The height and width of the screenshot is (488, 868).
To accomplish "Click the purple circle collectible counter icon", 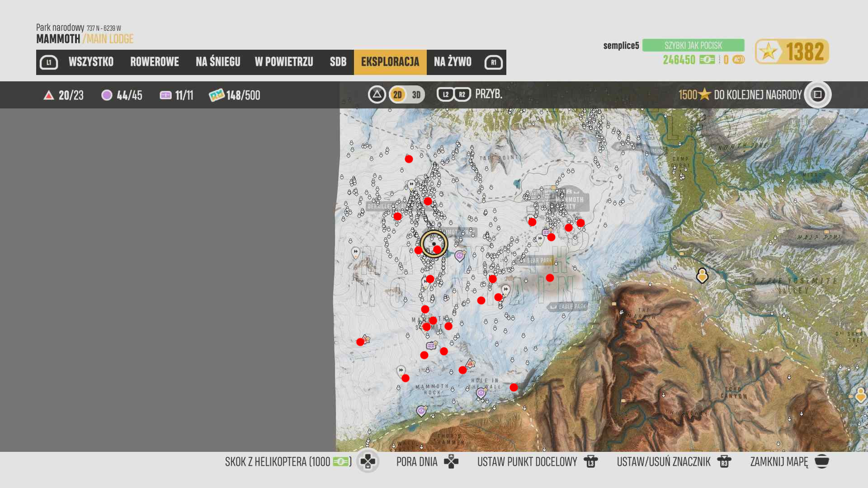I will point(107,95).
